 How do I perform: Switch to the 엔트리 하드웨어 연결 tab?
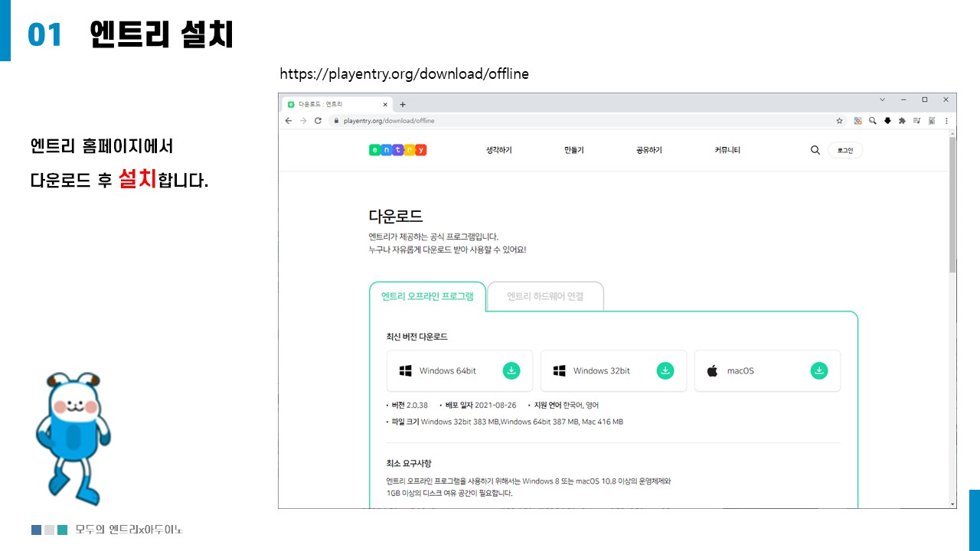[x=545, y=296]
